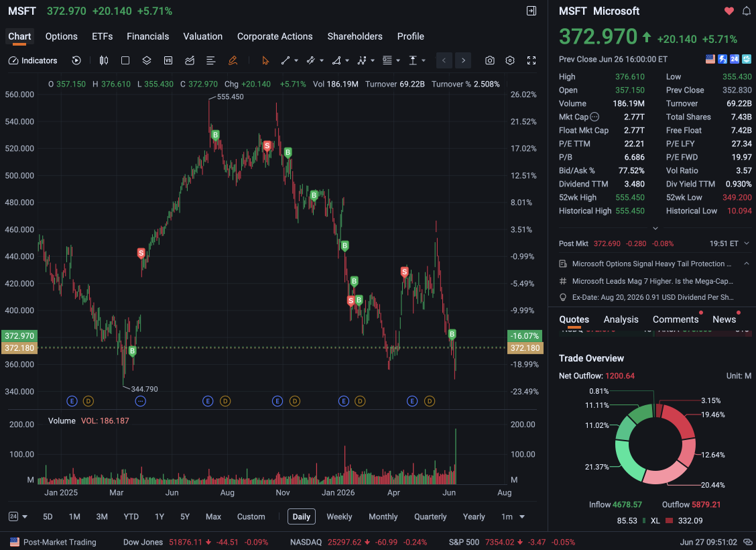Click the square layout icon in toolbar

click(x=125, y=60)
